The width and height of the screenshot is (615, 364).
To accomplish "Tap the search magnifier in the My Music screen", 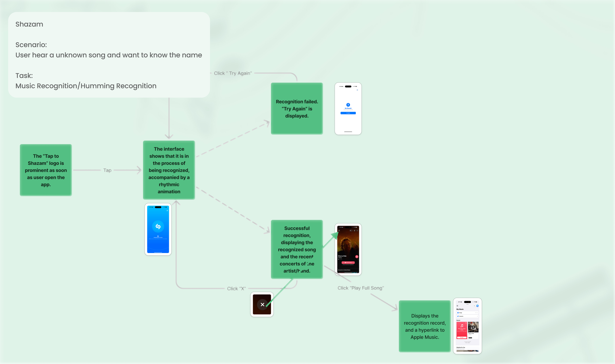I will pyautogui.click(x=475, y=306).
